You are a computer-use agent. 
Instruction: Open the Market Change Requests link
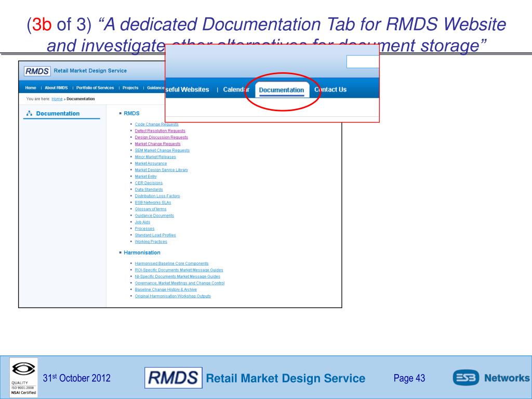[x=158, y=144]
